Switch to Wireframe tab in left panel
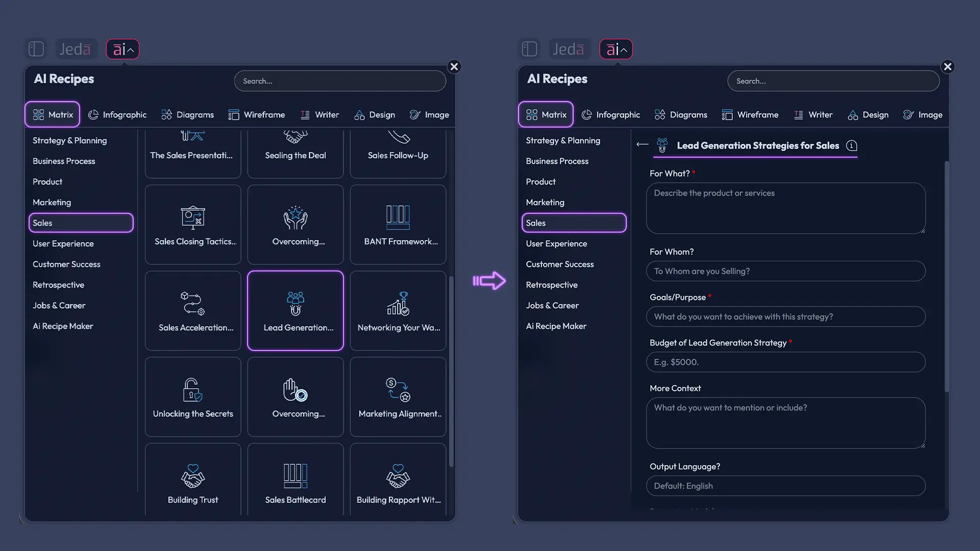Screen dimensions: 980x551 (x=257, y=115)
